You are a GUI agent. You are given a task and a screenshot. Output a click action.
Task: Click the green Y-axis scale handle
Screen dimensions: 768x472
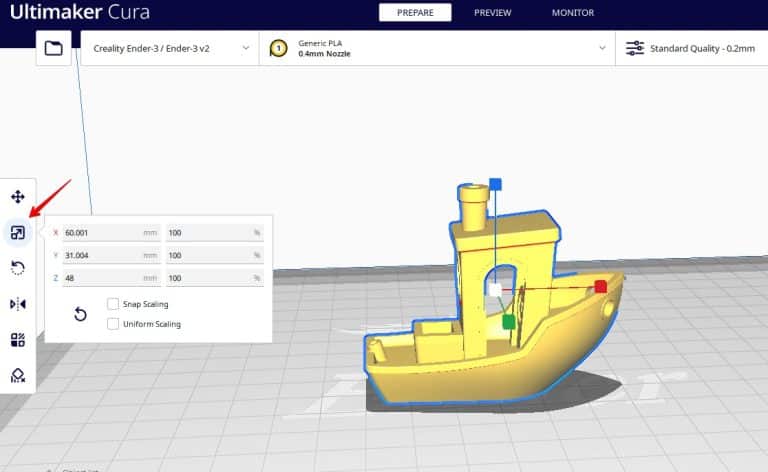pyautogui.click(x=508, y=322)
